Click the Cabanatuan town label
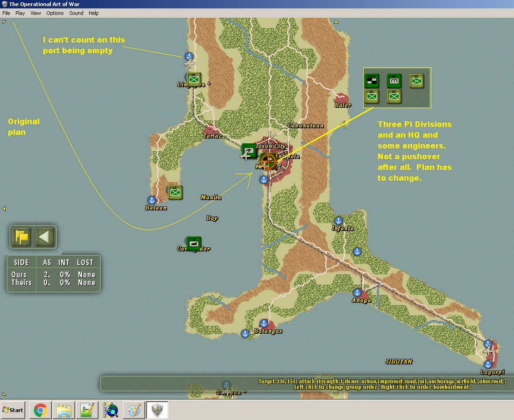Image resolution: width=514 pixels, height=420 pixels. tap(305, 126)
